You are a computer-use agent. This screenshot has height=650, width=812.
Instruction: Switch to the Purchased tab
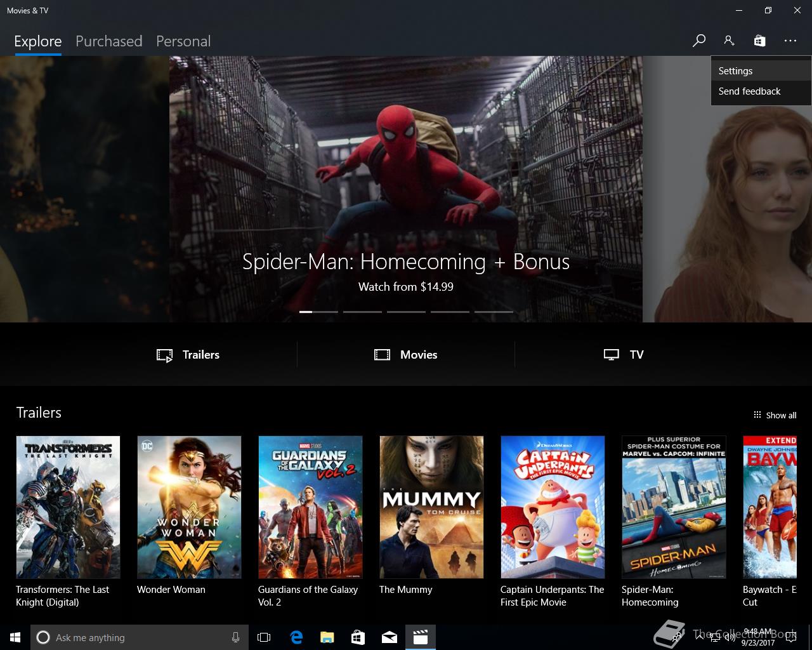pos(108,41)
